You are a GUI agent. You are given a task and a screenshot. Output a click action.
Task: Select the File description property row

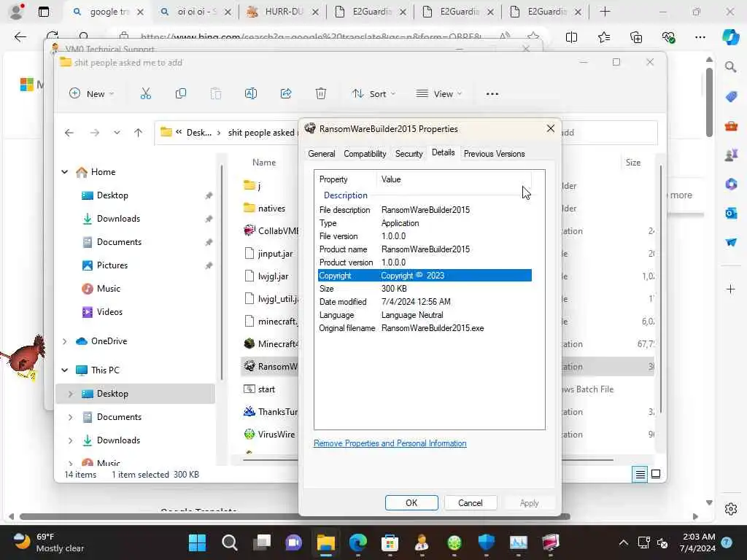425,210
